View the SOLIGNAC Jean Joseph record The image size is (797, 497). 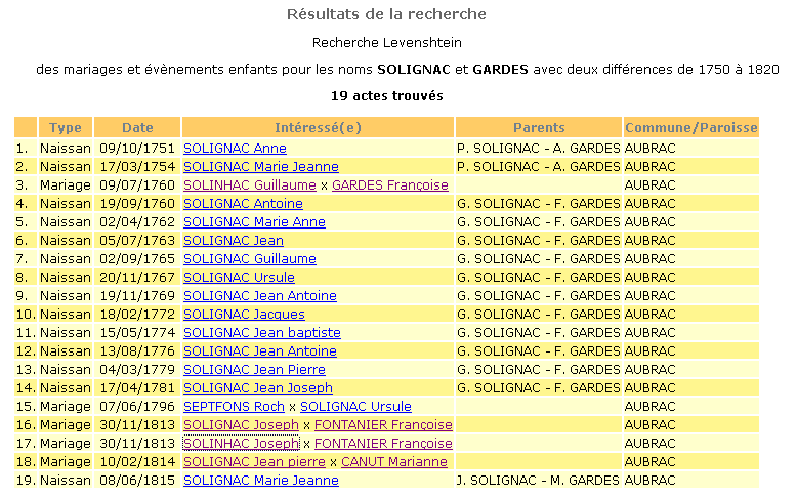257,388
